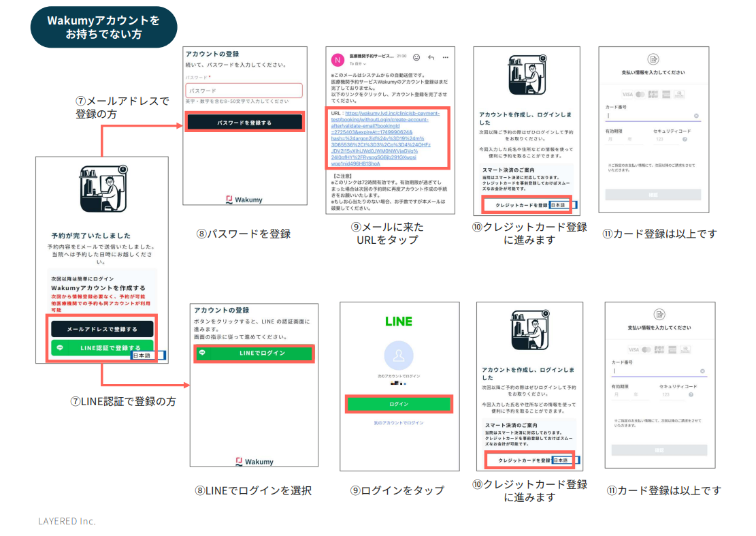Open the 日本語 dropdown in the email-flow step ⑩ screen
Image resolution: width=756 pixels, height=536 pixels.
563,205
